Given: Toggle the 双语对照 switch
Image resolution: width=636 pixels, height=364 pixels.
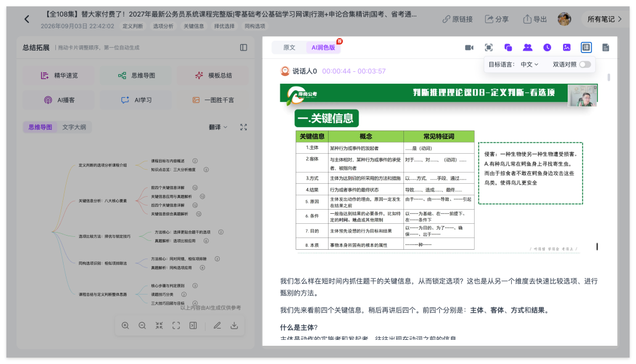Looking at the screenshot, I should [x=585, y=65].
